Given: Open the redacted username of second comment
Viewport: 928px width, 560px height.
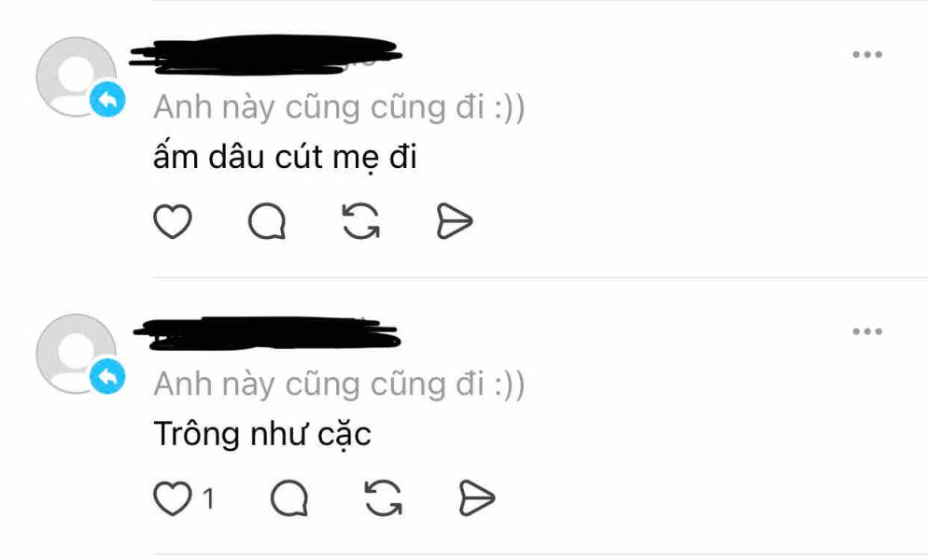Looking at the screenshot, I should click(267, 333).
